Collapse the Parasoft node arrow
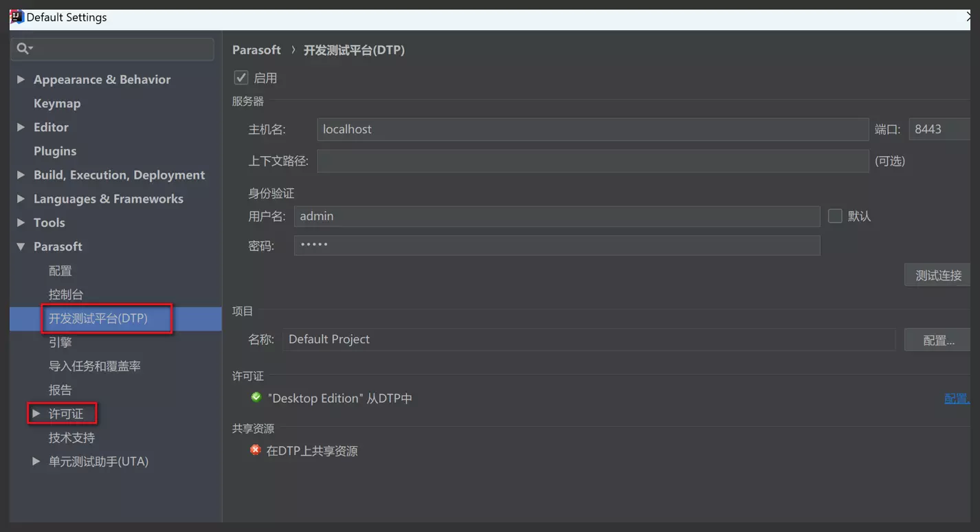980x532 pixels. [x=21, y=247]
